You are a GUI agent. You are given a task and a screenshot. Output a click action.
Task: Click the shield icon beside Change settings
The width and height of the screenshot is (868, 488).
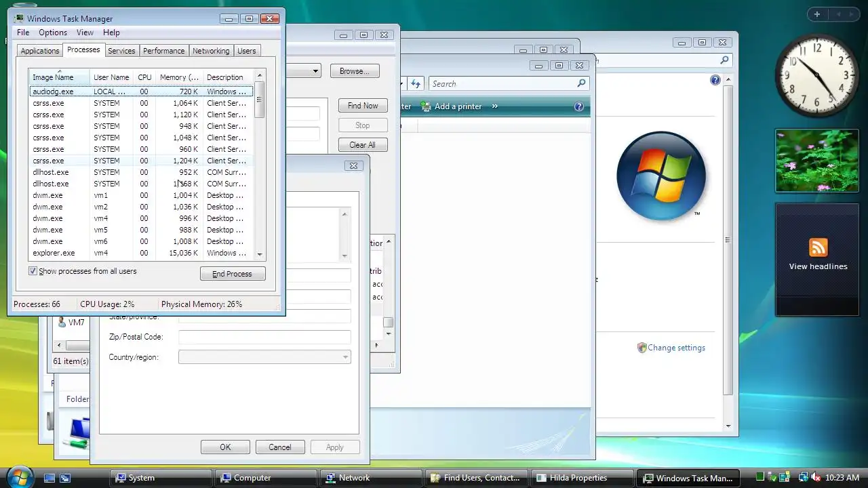tap(642, 348)
